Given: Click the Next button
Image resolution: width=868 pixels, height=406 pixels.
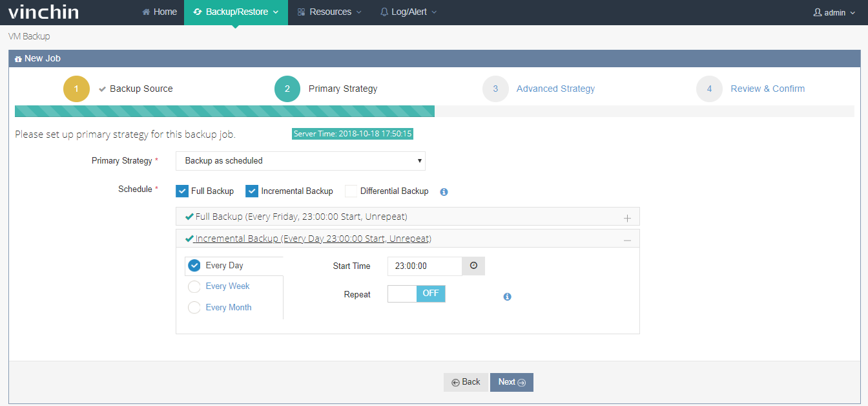Looking at the screenshot, I should pyautogui.click(x=511, y=382).
